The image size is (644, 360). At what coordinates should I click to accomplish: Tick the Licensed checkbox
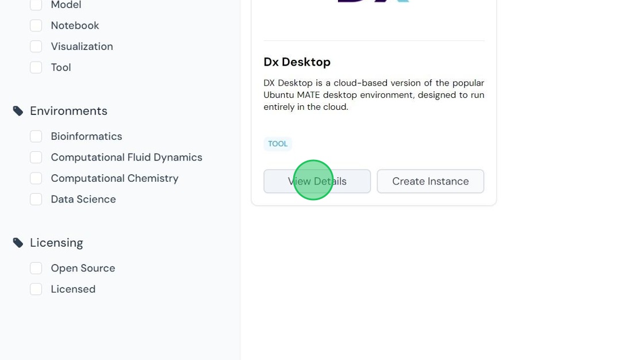(x=36, y=289)
